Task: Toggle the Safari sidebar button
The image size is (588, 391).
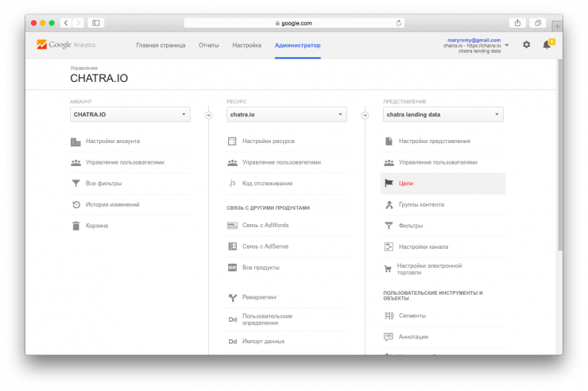Action: (96, 23)
